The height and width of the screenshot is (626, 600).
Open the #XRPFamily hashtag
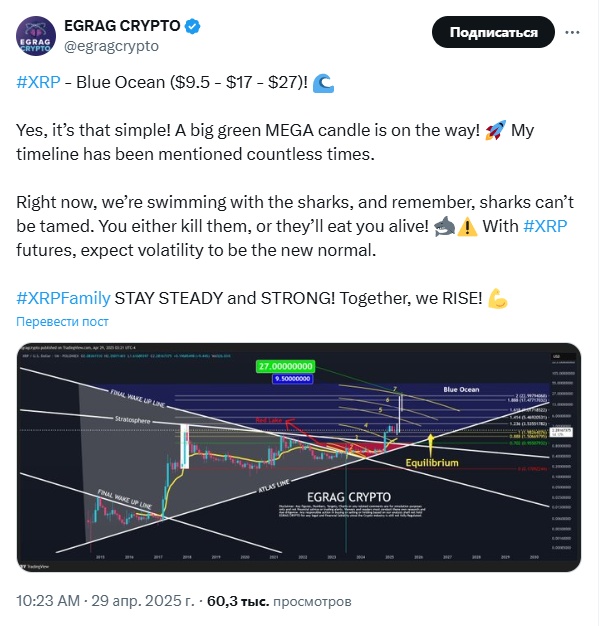click(62, 298)
